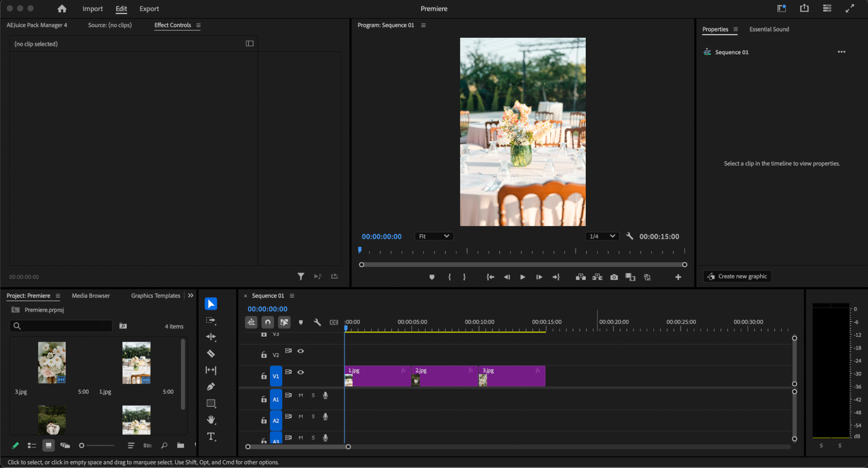Open the Program monitor settings wrench

point(629,236)
